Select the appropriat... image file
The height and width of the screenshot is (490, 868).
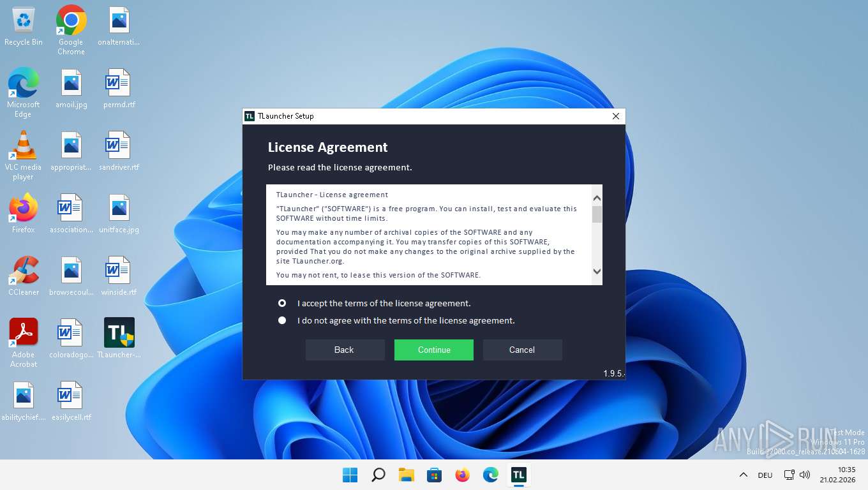click(x=71, y=152)
